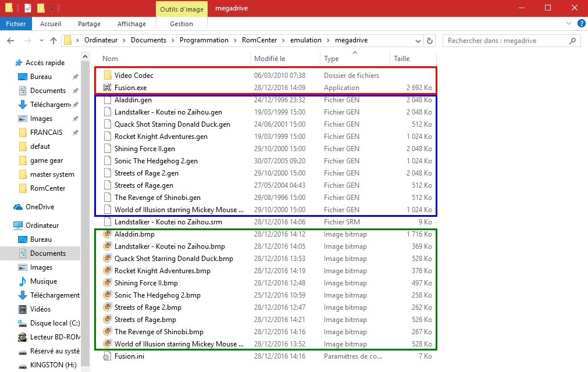Unpin Images from quick access

76,119
